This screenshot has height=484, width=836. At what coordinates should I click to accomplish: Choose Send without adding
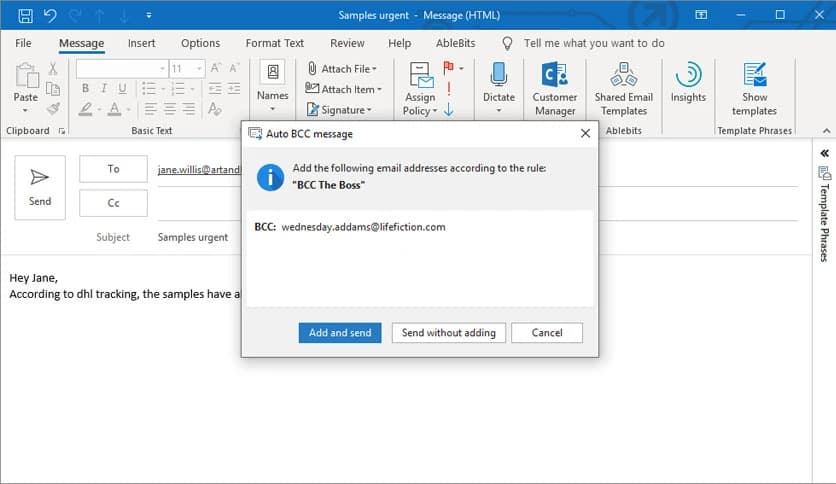pyautogui.click(x=448, y=333)
